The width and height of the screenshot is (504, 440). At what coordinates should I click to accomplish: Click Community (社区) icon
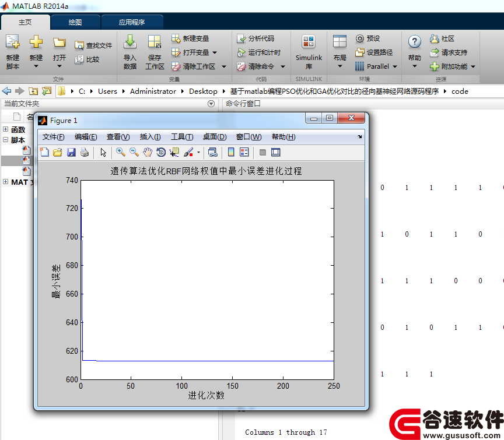coord(434,38)
